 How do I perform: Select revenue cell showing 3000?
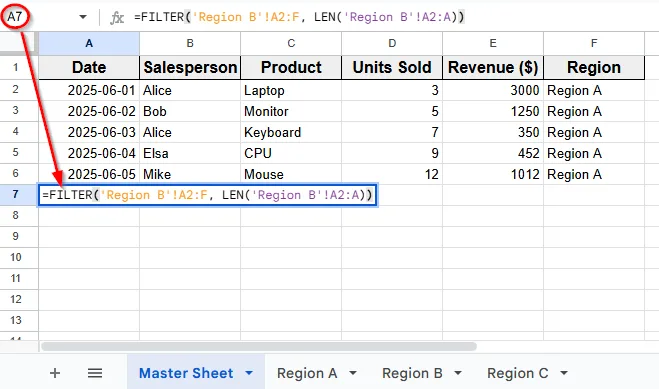coord(493,90)
